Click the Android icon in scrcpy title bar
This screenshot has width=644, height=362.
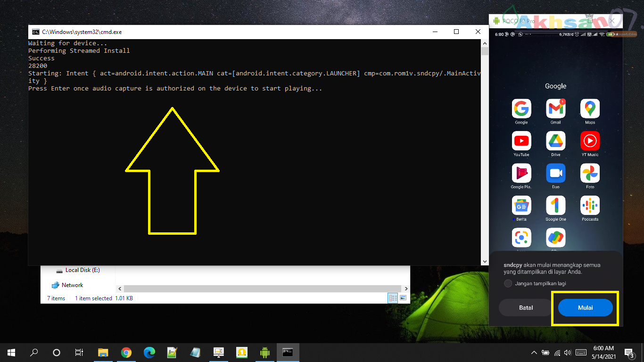coord(496,21)
